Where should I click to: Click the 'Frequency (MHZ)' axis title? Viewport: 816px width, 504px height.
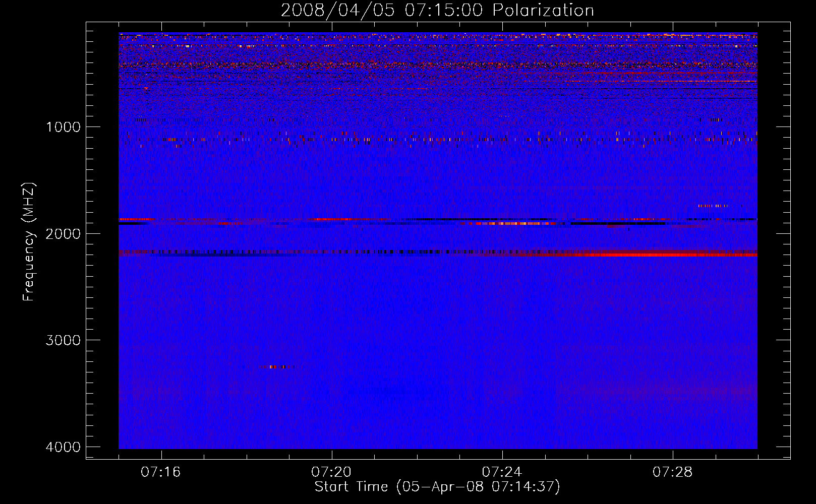pos(29,241)
